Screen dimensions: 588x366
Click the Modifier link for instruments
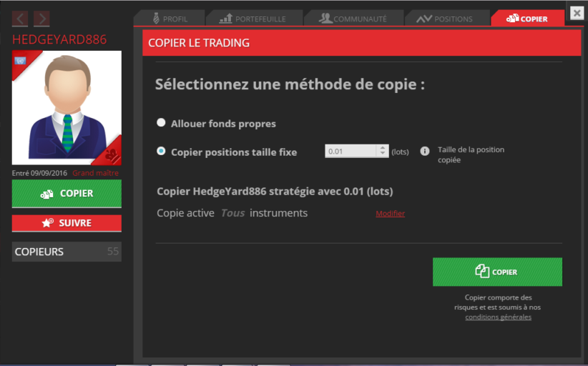pos(390,214)
